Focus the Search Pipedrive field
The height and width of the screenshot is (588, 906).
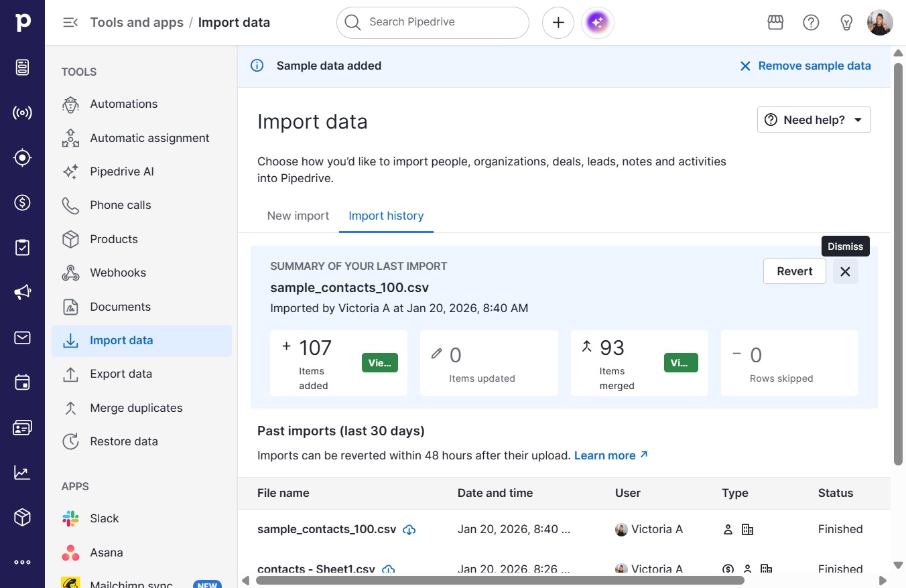pyautogui.click(x=433, y=23)
